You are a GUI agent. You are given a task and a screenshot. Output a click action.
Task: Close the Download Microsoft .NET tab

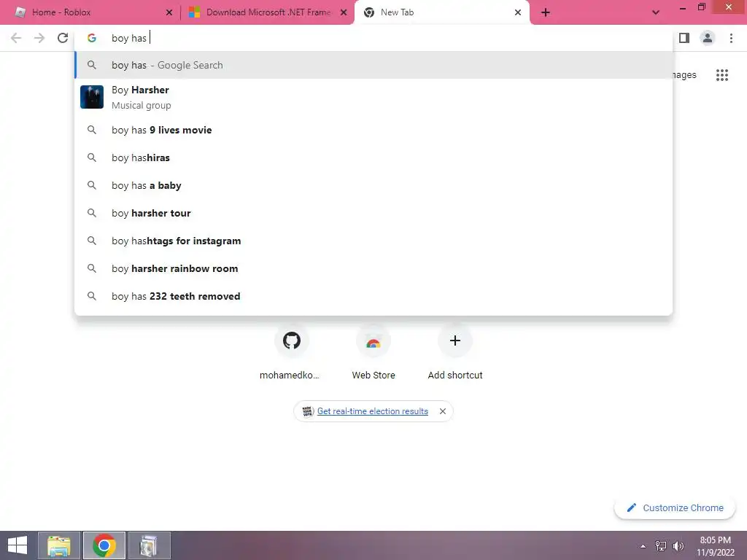click(x=344, y=12)
